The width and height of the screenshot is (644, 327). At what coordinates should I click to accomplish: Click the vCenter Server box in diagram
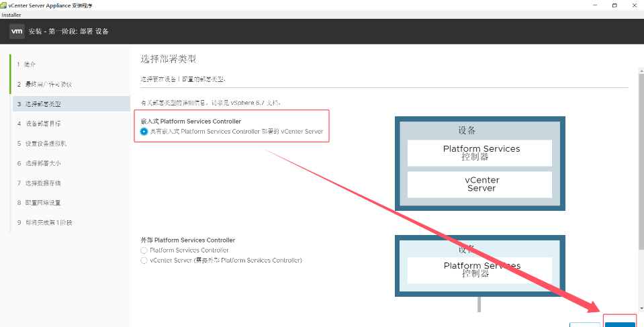(479, 185)
